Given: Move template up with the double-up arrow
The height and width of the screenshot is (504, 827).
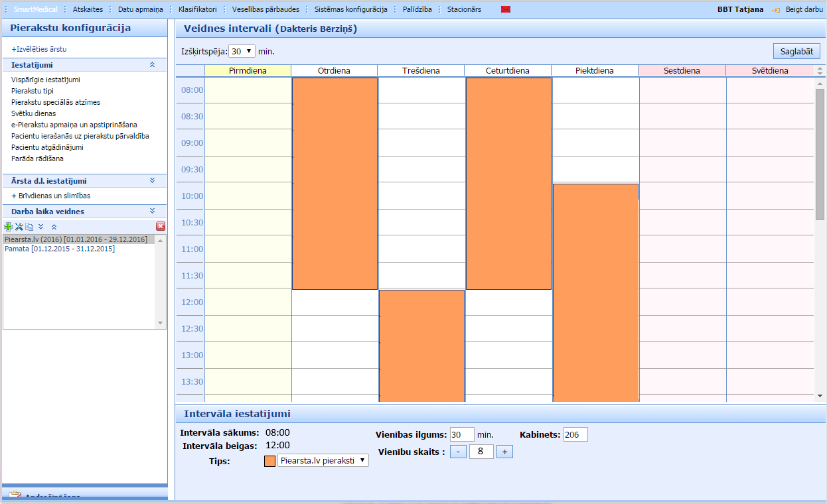Looking at the screenshot, I should (x=54, y=227).
